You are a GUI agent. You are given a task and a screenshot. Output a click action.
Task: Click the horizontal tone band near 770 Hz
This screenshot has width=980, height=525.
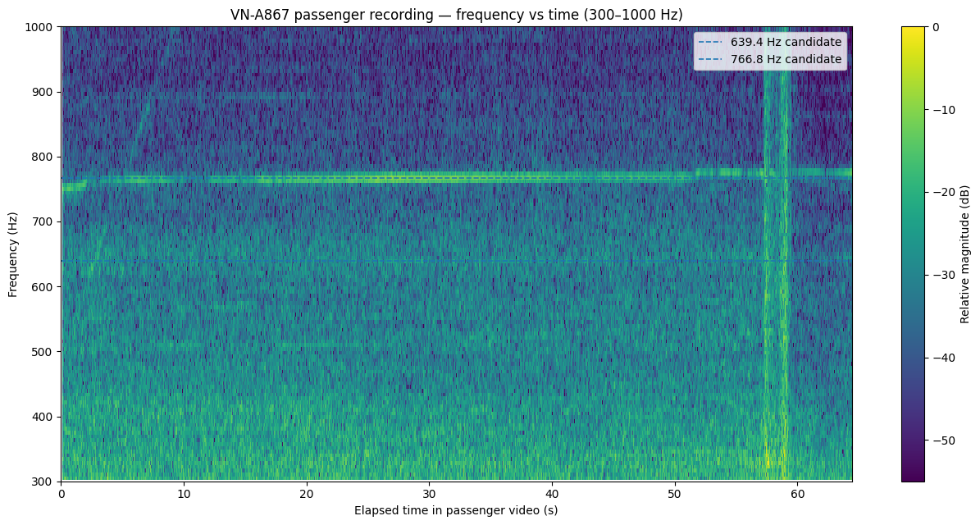coord(457,177)
